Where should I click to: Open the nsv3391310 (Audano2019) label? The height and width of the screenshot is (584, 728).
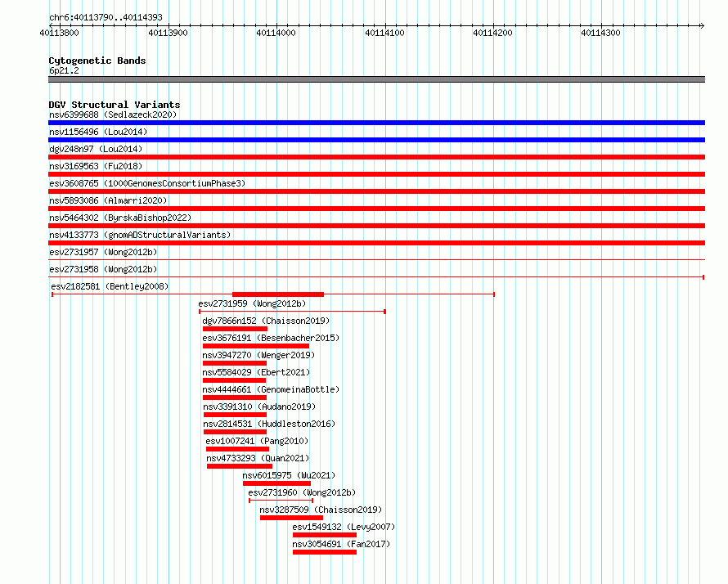click(259, 407)
